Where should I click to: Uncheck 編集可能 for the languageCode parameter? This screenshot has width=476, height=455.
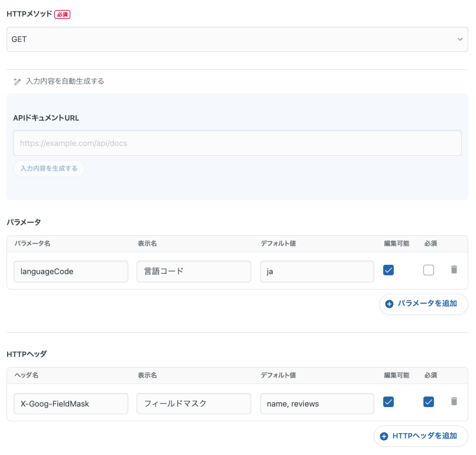pyautogui.click(x=388, y=270)
